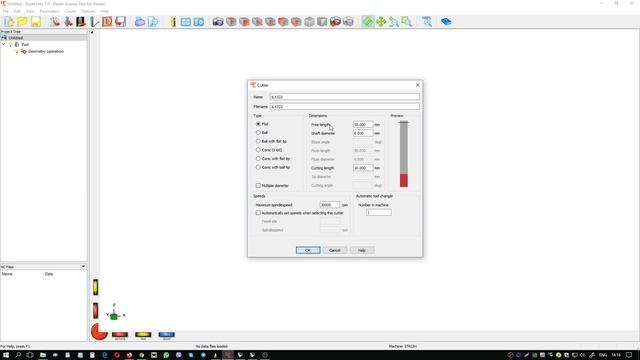Select Ball with flat tip type
Viewport: 640px width, 360px height.
click(258, 141)
